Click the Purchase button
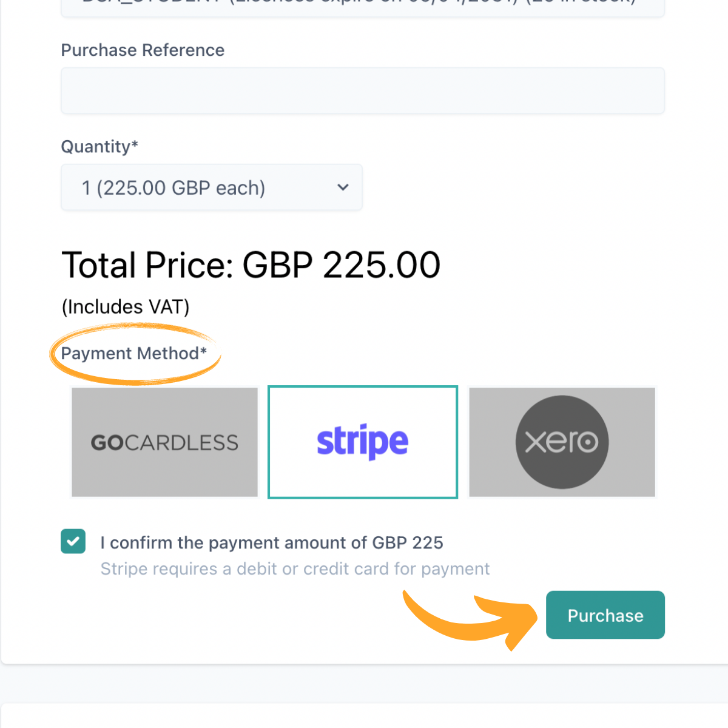The width and height of the screenshot is (728, 728). (605, 615)
